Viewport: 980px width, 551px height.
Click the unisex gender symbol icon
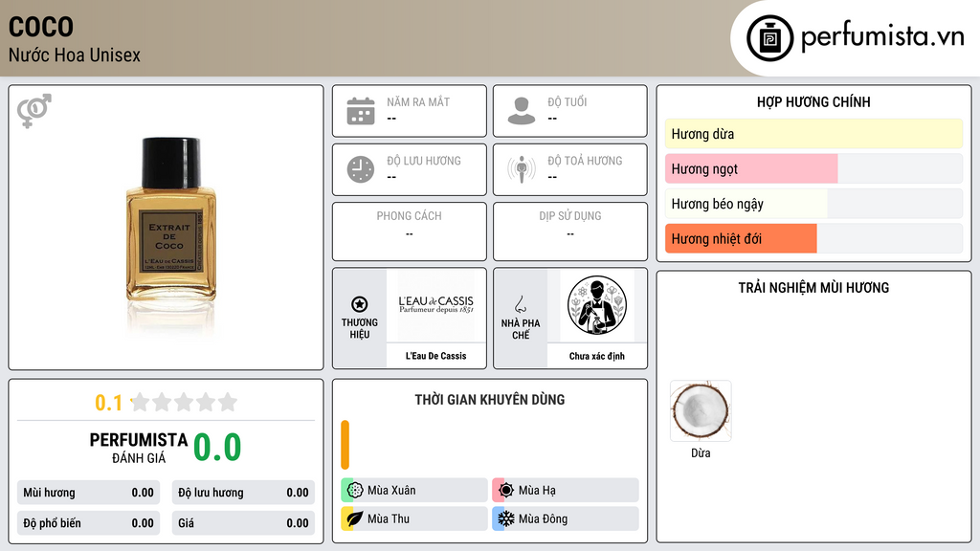[x=34, y=111]
